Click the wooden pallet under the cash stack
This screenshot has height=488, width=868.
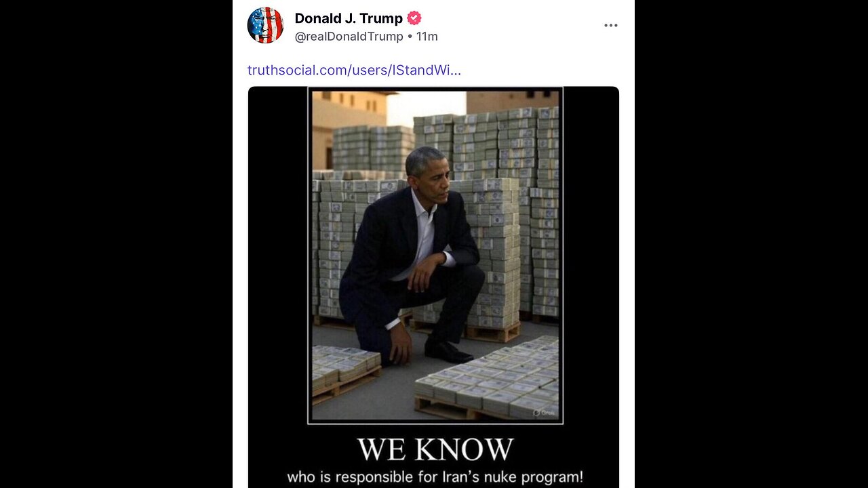492,333
